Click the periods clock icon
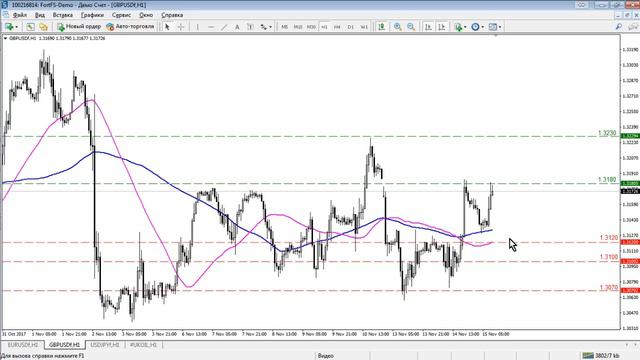Image resolution: width=640 pixels, height=360 pixels. tap(476, 27)
